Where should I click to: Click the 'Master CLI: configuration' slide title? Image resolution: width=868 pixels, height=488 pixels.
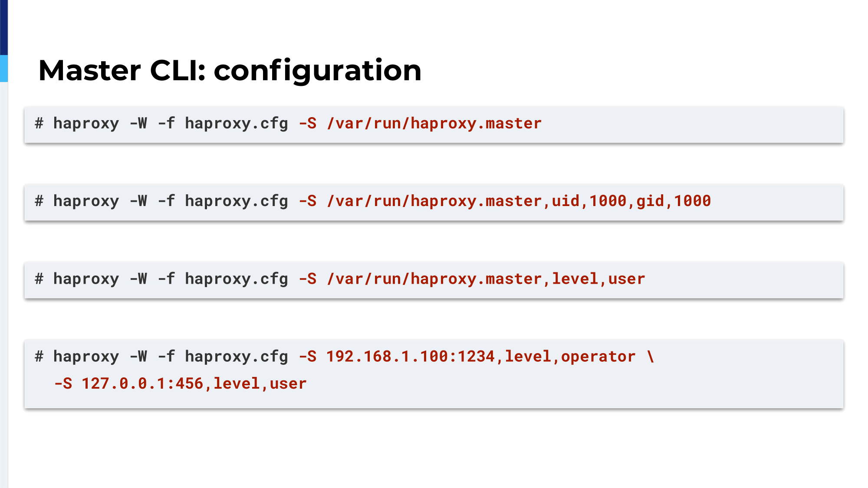click(x=230, y=71)
